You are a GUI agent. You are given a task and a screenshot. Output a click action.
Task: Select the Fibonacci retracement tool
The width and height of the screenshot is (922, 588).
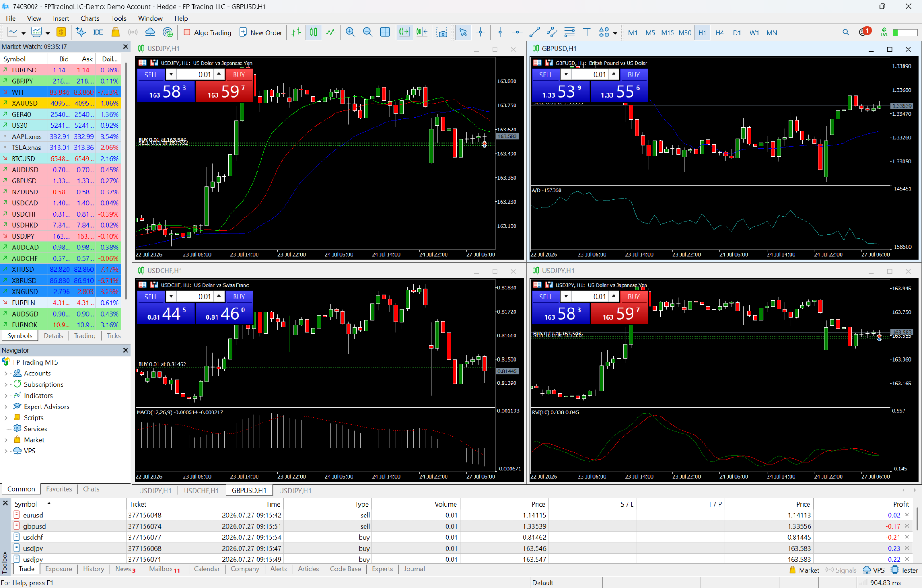pyautogui.click(x=569, y=32)
